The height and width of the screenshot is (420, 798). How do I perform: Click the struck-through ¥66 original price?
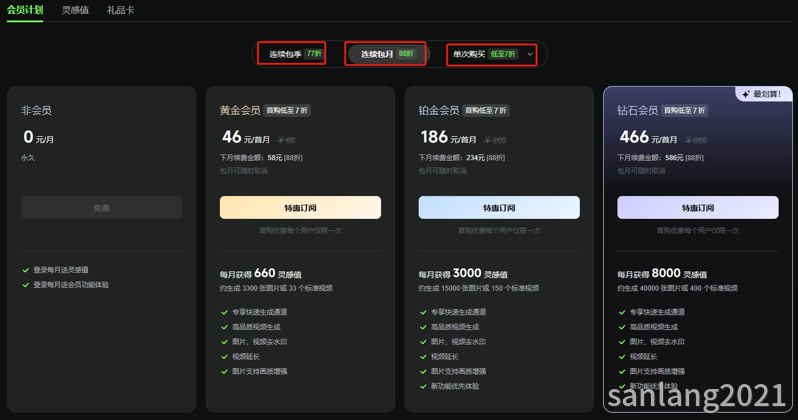coord(287,139)
